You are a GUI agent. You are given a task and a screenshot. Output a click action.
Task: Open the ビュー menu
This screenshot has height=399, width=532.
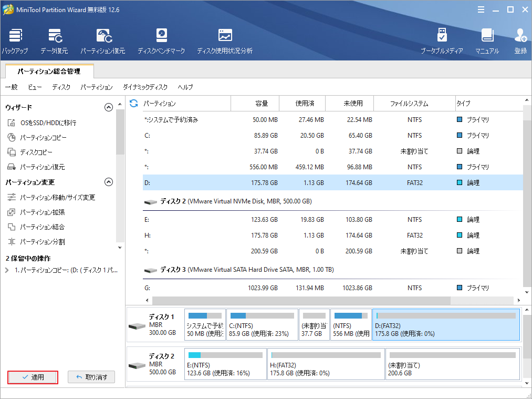[35, 87]
